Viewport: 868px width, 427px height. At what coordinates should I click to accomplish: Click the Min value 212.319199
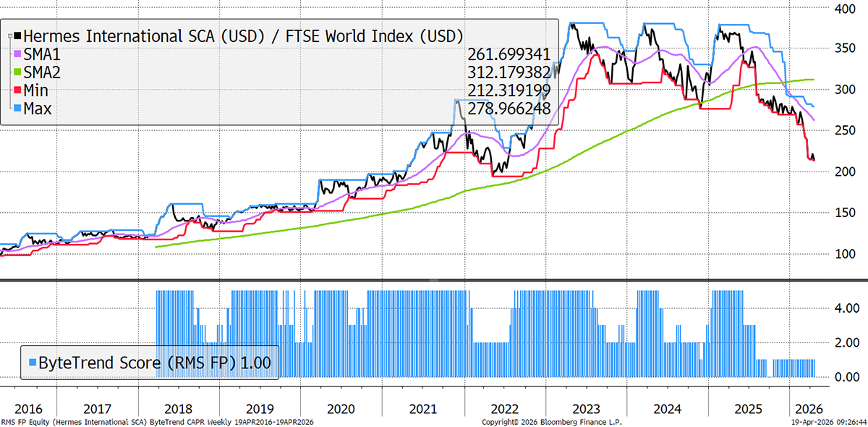509,90
